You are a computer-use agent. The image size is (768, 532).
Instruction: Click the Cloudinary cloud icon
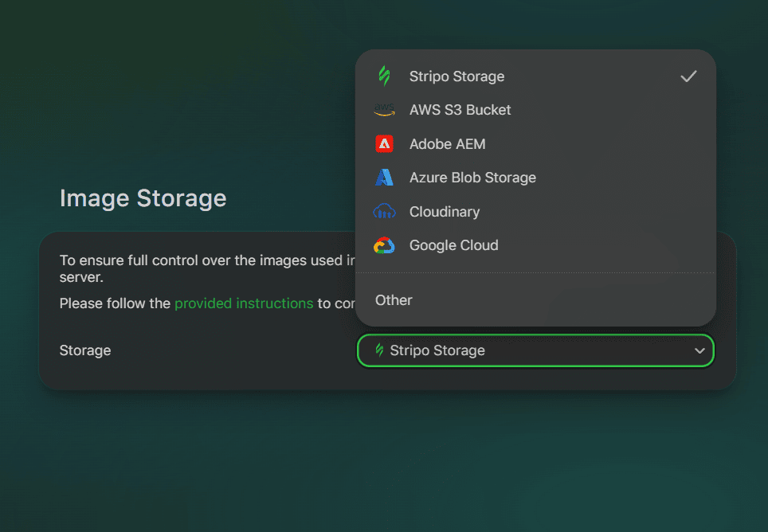pos(385,211)
